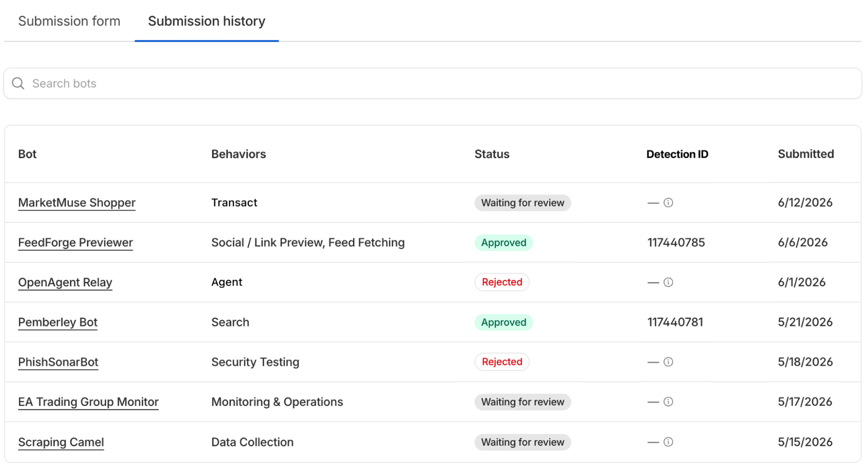Click info icon in MarketMuse Shopper row

pyautogui.click(x=668, y=203)
